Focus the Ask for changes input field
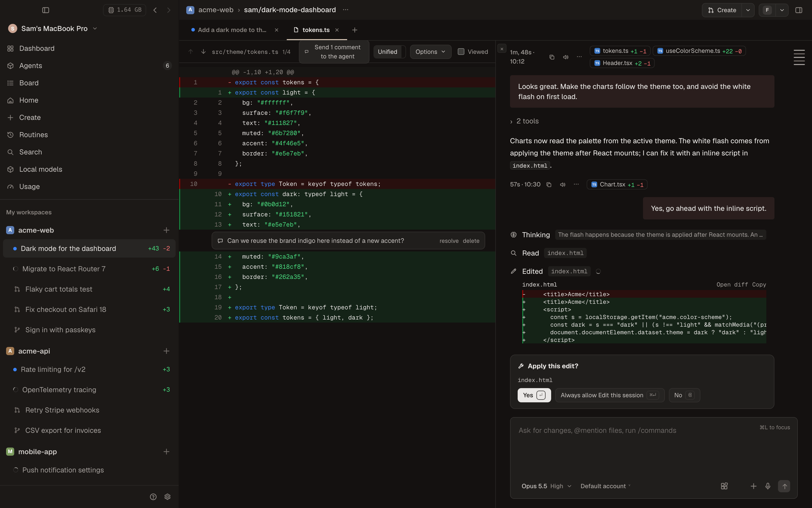This screenshot has height=508, width=812. click(x=653, y=447)
